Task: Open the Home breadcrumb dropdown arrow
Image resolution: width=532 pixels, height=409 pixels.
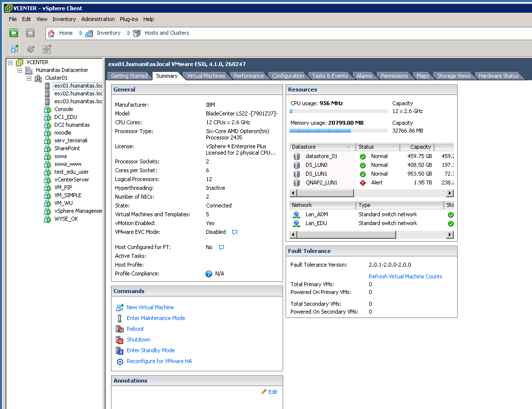Action: coord(81,33)
